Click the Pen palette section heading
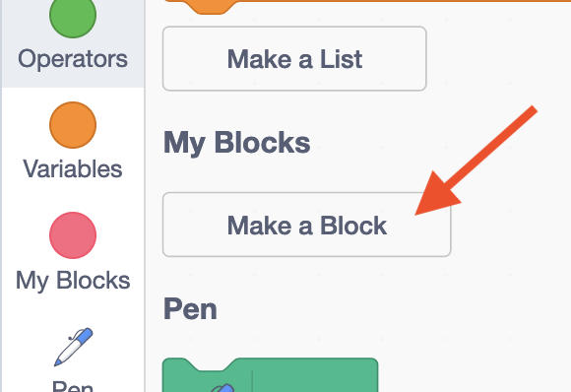Viewport: 571px width, 392px height. coord(190,309)
